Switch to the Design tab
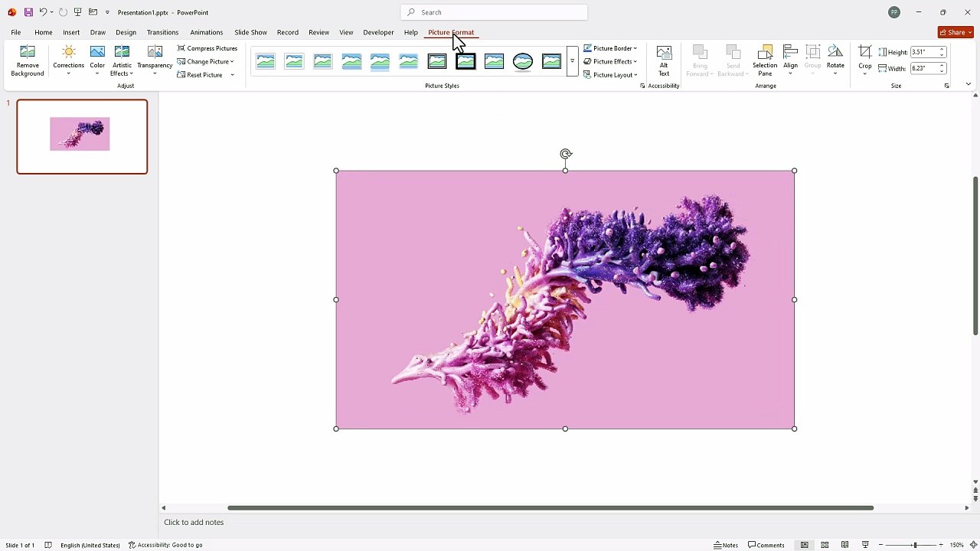 (126, 32)
